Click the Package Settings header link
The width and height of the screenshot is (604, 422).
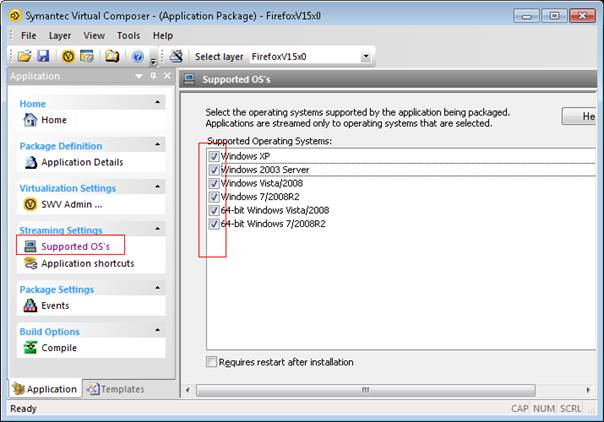point(57,289)
